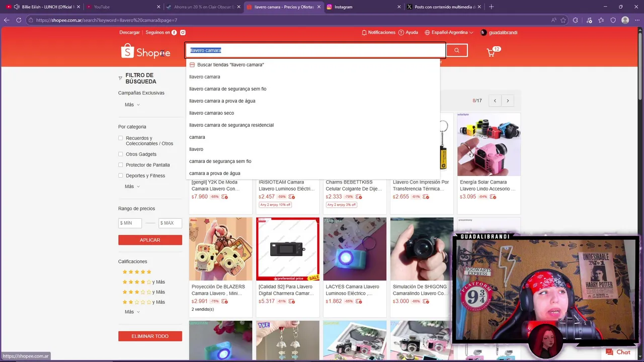
Task: Browser back button
Action: coord(6,20)
